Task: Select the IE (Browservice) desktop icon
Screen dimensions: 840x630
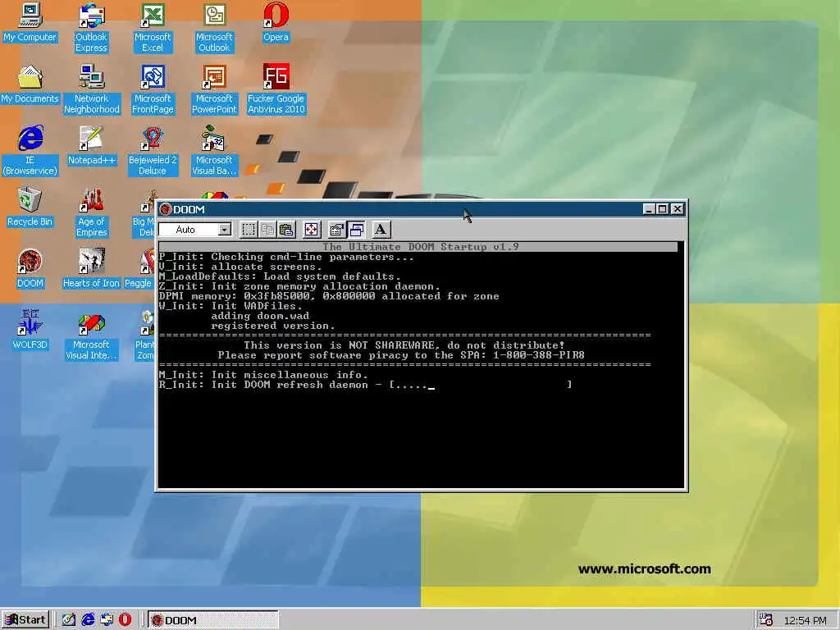Action: [x=30, y=151]
